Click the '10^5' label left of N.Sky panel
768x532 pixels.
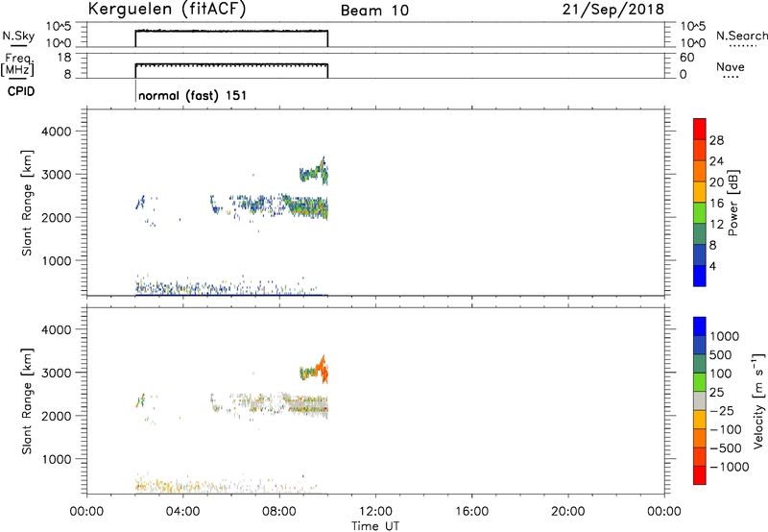(x=59, y=26)
